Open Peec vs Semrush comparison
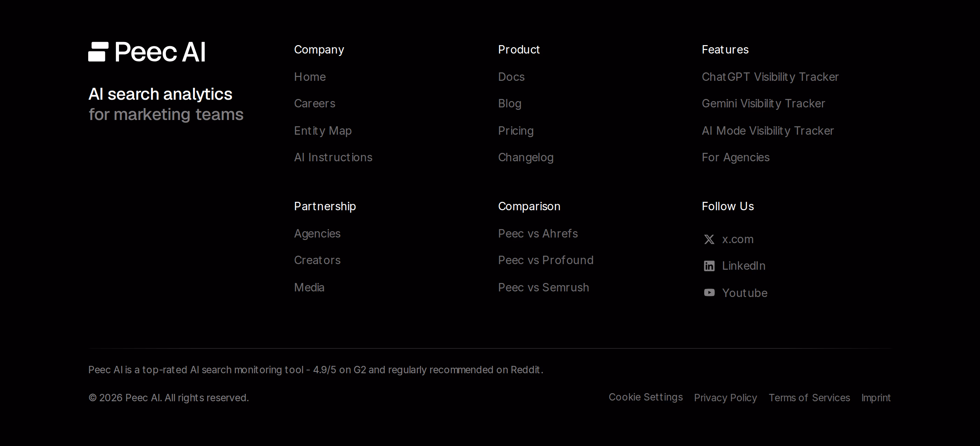Image resolution: width=980 pixels, height=446 pixels. 544,288
